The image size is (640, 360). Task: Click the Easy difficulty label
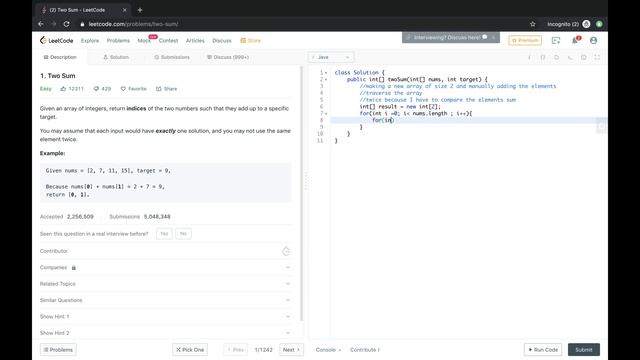tap(46, 89)
